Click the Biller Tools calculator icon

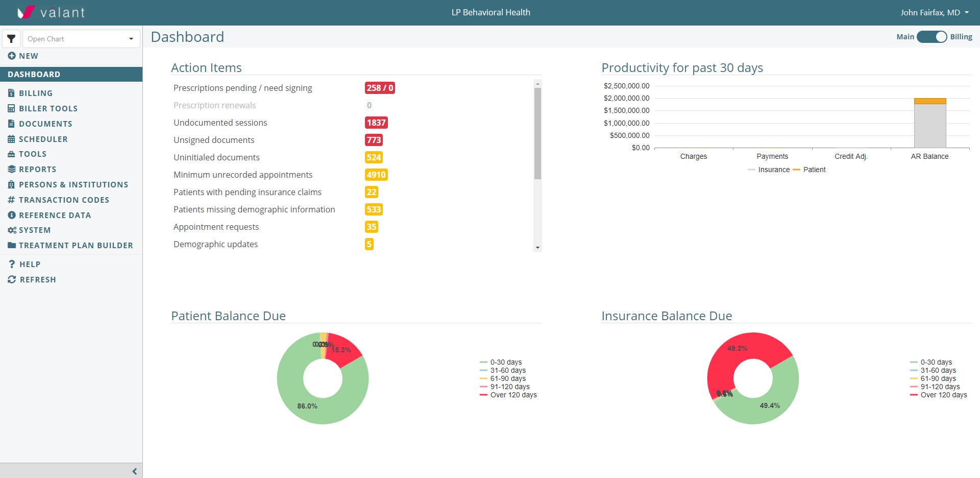coord(11,108)
